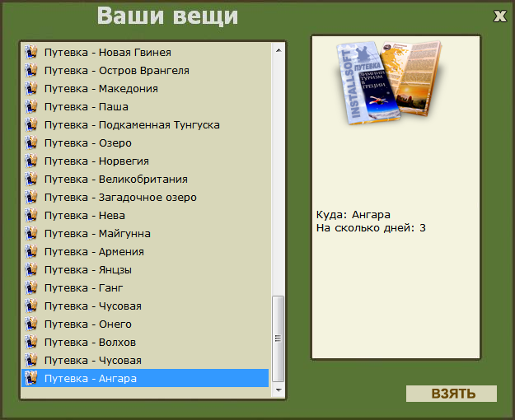
Task: Close the Ваши вещи window
Action: tap(500, 16)
